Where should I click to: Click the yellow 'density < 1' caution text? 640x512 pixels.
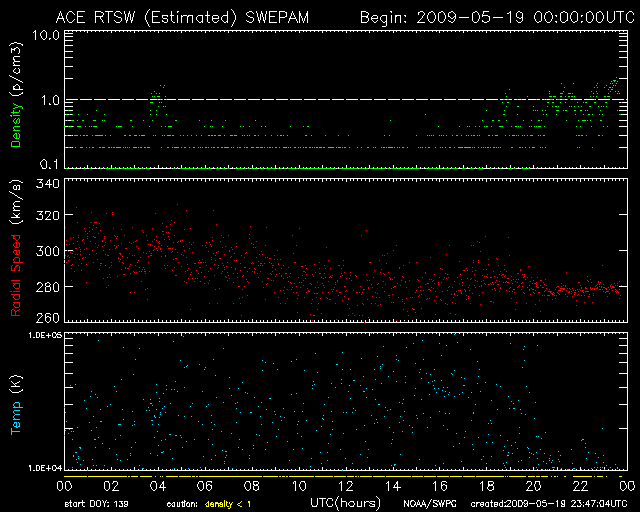(x=228, y=505)
